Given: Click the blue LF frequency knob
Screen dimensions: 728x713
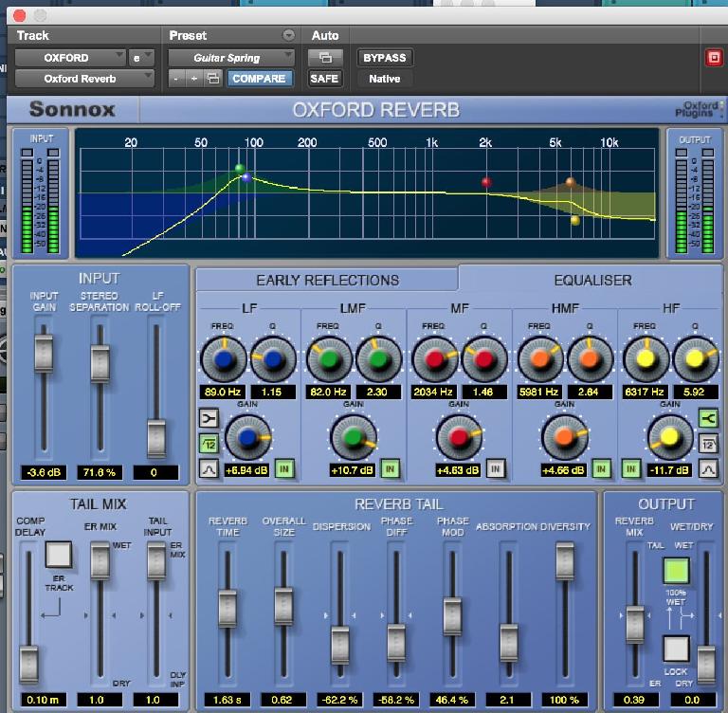Looking at the screenshot, I should (224, 359).
